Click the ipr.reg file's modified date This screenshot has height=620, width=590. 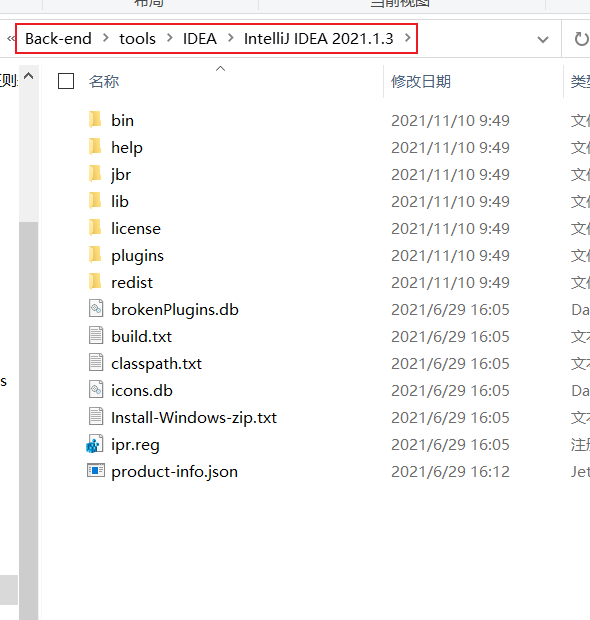tap(450, 444)
